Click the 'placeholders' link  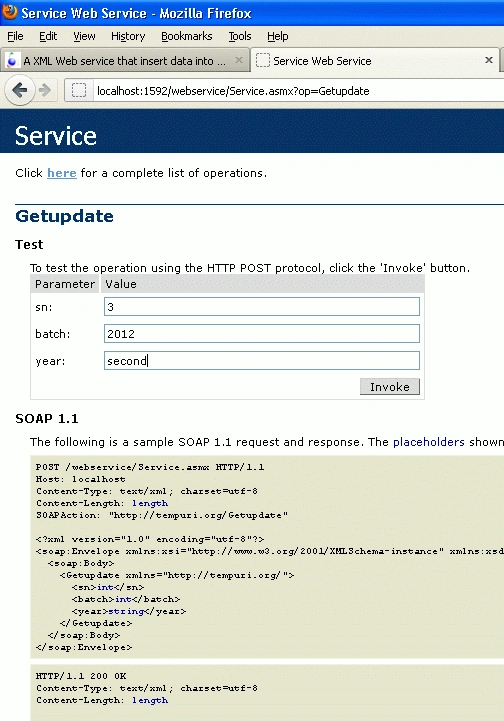click(429, 442)
